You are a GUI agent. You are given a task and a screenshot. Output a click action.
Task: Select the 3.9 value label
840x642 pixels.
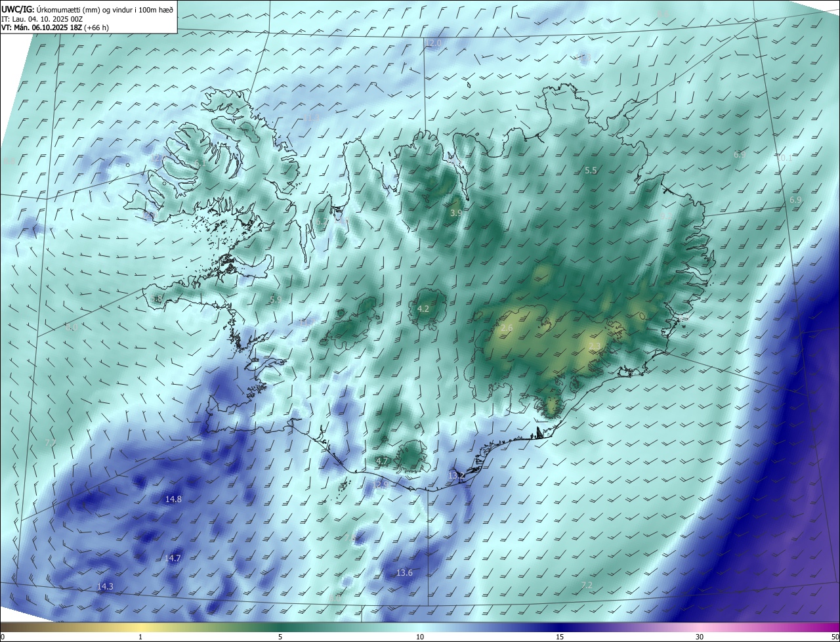pyautogui.click(x=456, y=213)
